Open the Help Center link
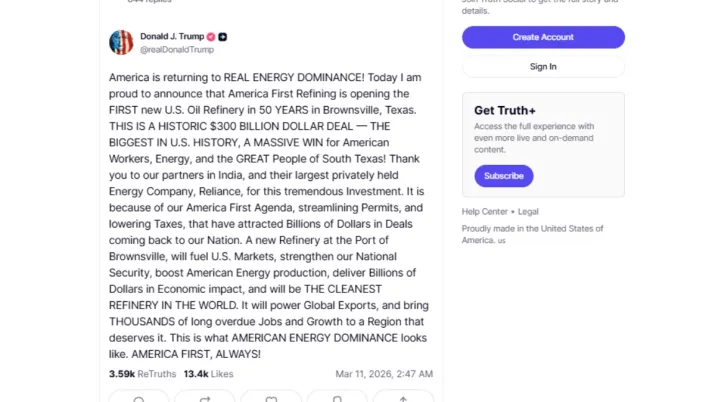 [x=484, y=212]
